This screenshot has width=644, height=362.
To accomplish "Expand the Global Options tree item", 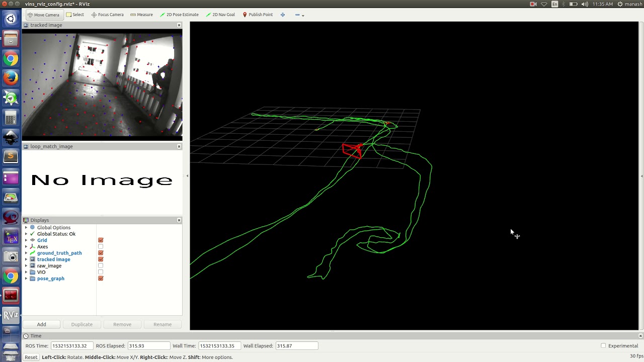I will 26,228.
